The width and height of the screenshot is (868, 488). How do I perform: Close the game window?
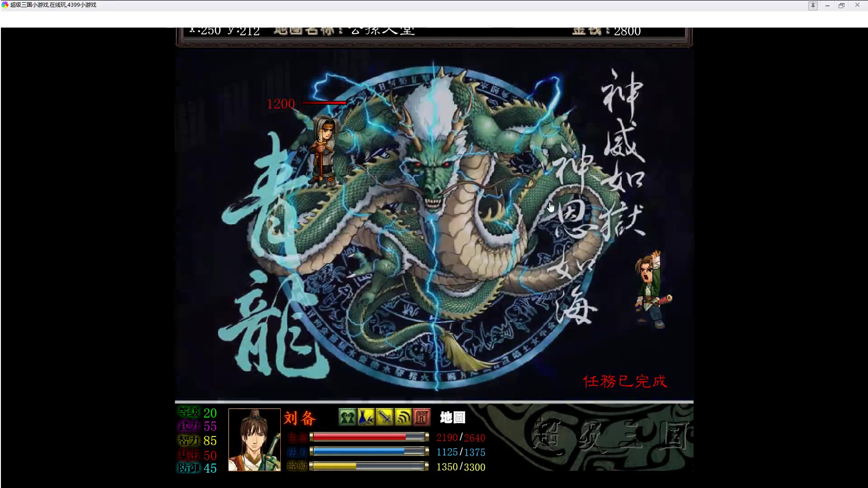(857, 5)
